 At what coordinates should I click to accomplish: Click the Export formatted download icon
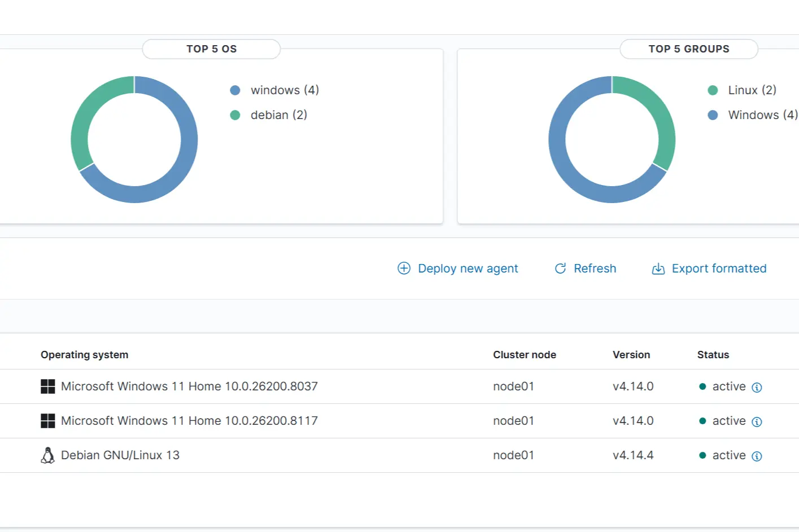coord(658,269)
